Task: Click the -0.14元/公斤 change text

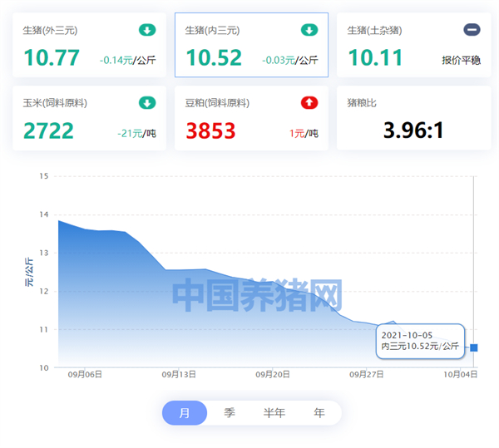Action: pyautogui.click(x=127, y=60)
